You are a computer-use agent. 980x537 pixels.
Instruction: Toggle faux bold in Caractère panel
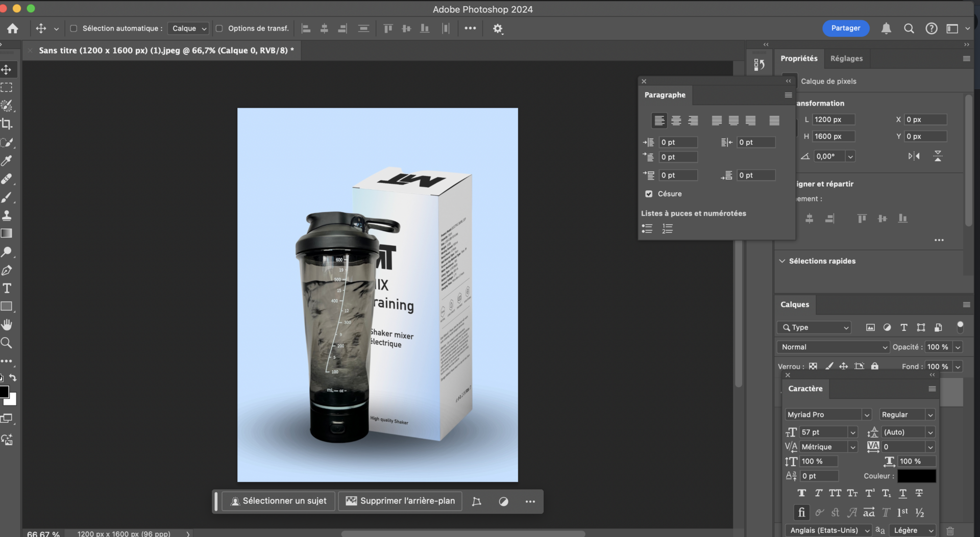pyautogui.click(x=802, y=493)
